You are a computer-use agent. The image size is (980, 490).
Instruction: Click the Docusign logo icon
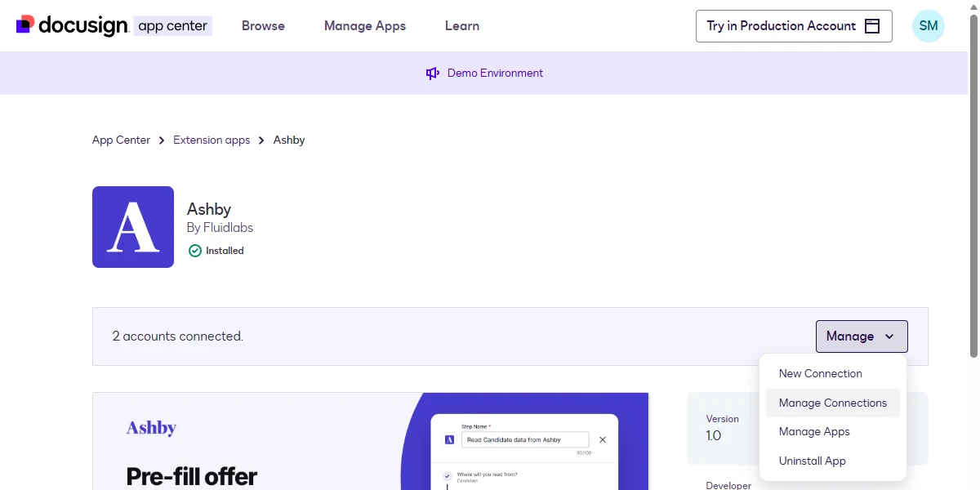click(x=25, y=25)
